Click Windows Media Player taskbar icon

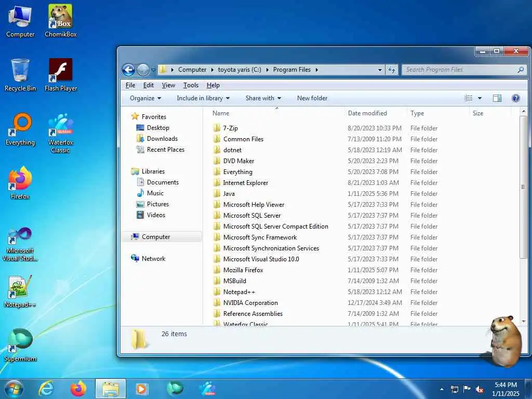(x=141, y=389)
